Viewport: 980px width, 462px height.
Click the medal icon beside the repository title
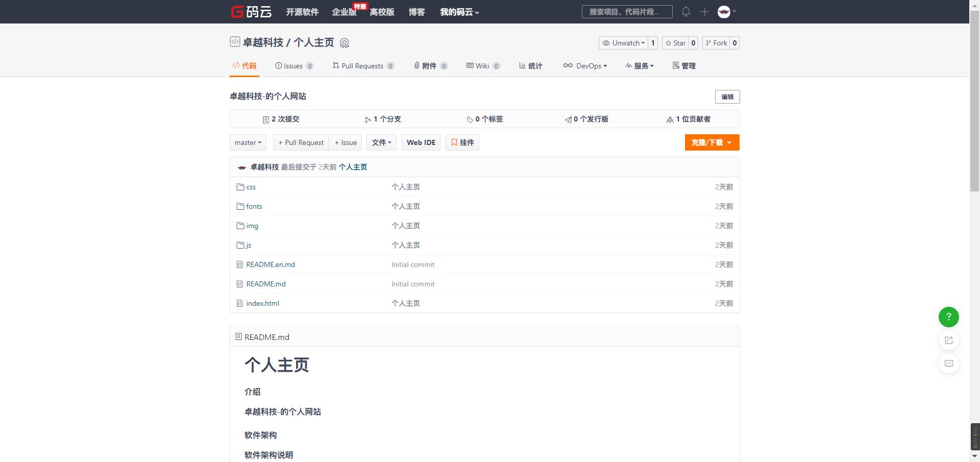(x=345, y=43)
